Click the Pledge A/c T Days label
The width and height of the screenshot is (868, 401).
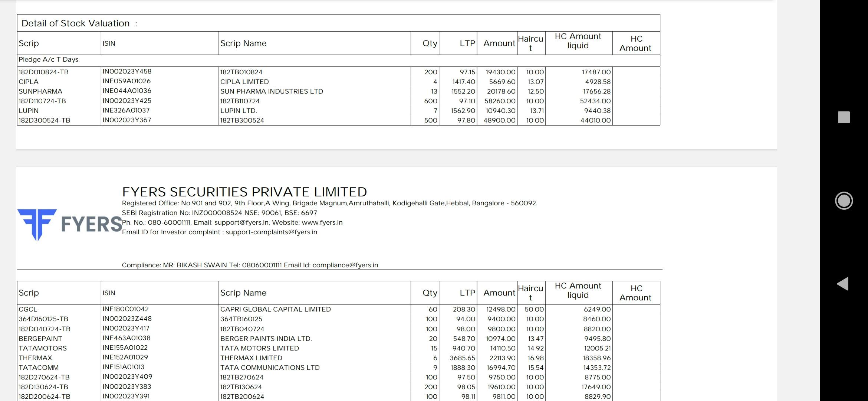tap(49, 59)
